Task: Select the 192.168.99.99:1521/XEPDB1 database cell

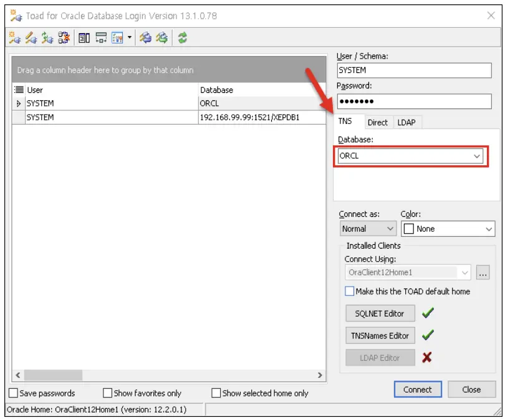Action: pos(262,118)
